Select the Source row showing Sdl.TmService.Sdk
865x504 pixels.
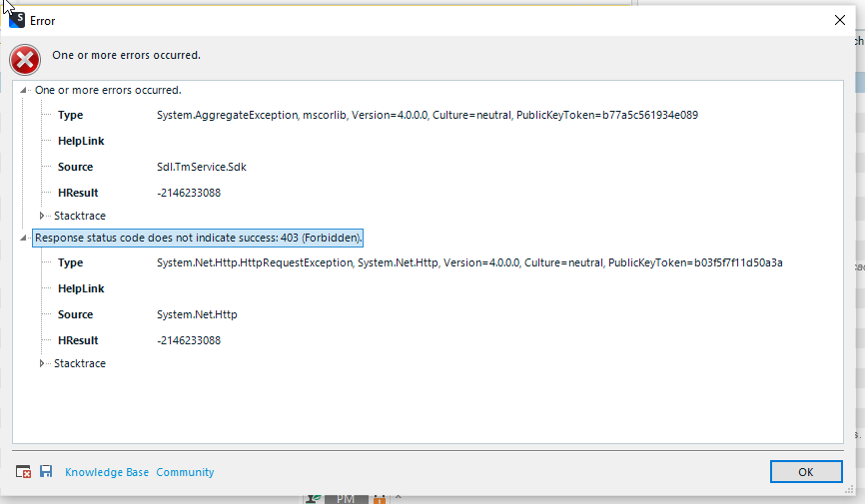(x=202, y=167)
